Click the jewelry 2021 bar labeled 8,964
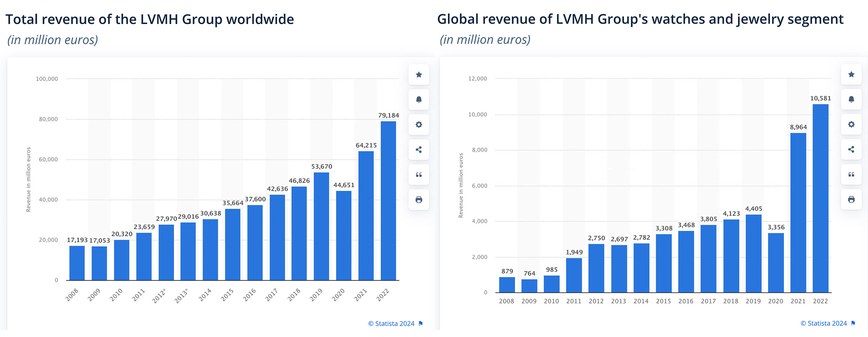The image size is (868, 337). 798,213
